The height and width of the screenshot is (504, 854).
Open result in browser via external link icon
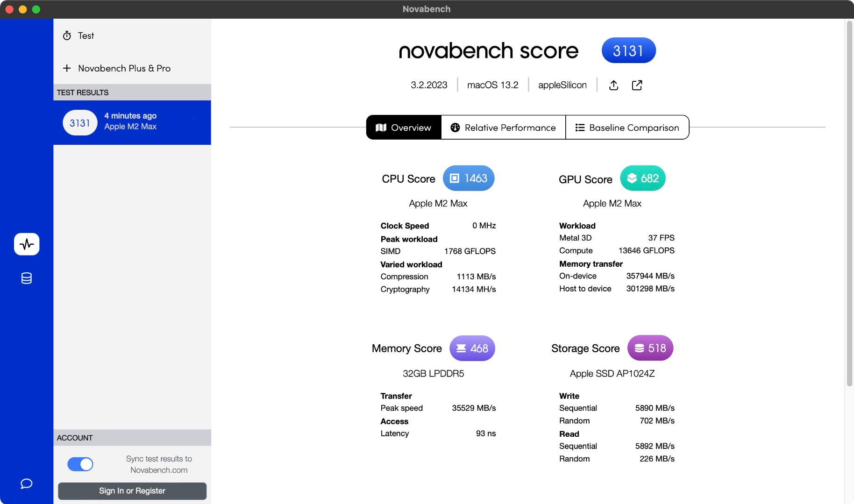point(637,85)
